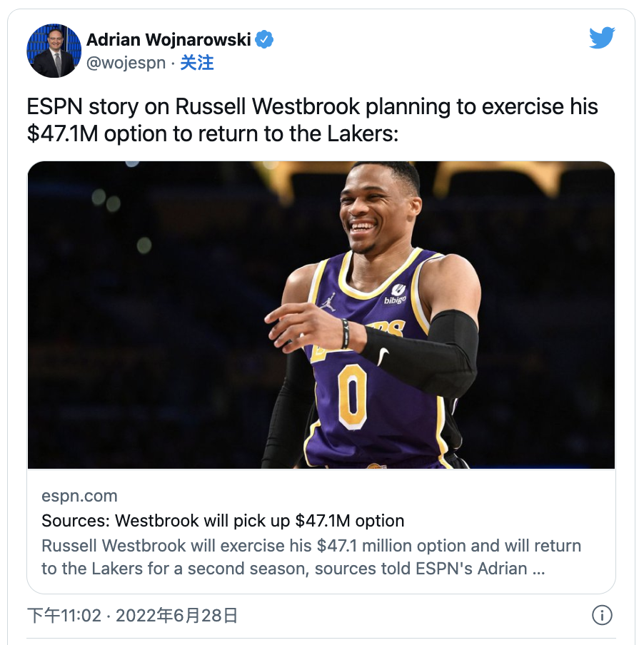Click the Jordan logo on the jersey
644x645 pixels.
click(x=328, y=303)
